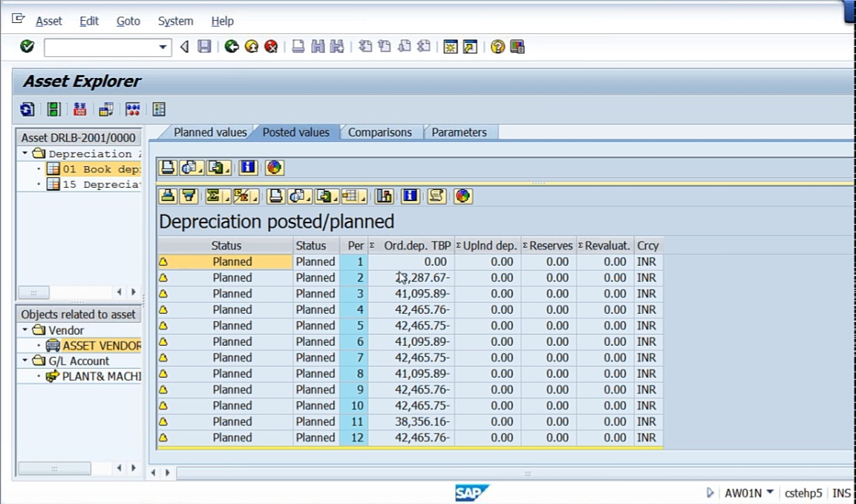Click the Save diskette icon

coord(204,47)
